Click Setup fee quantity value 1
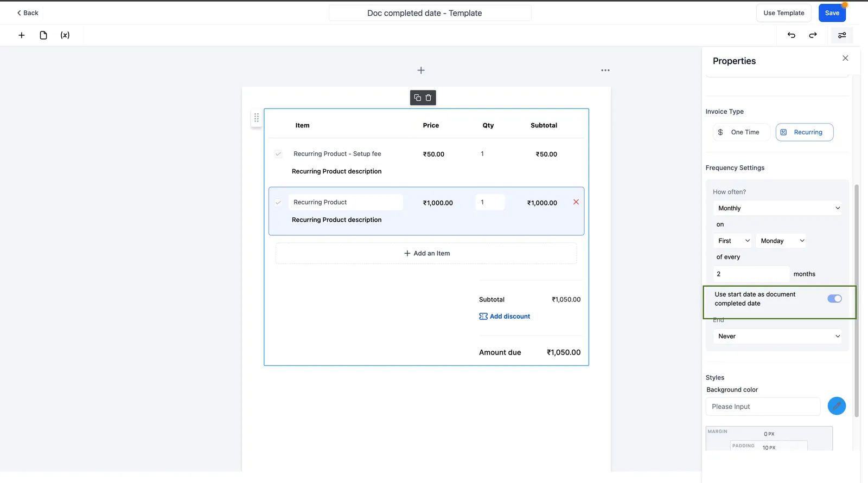The image size is (868, 483). [x=482, y=154]
